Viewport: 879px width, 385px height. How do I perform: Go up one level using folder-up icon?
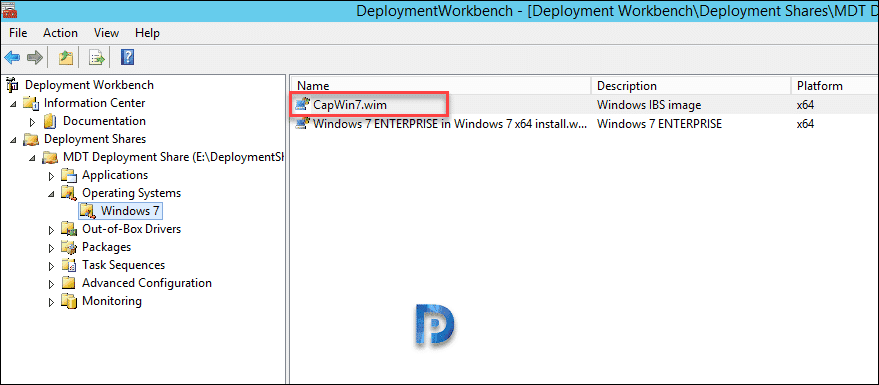tap(66, 57)
